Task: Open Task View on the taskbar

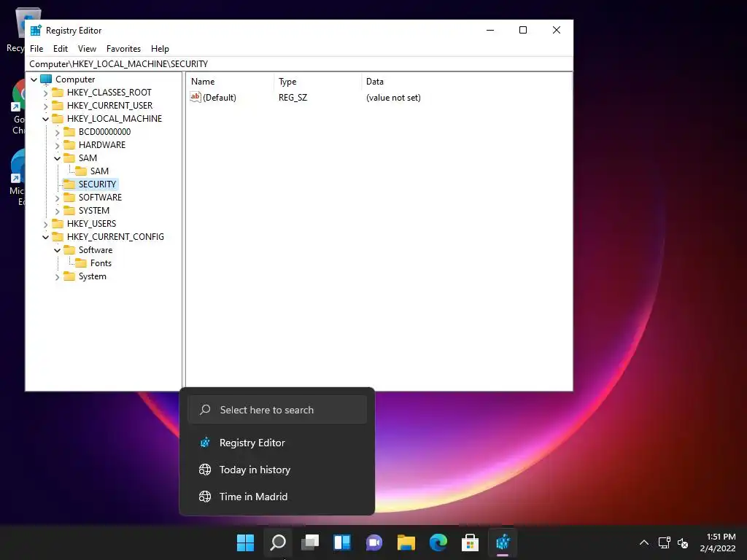Action: [x=310, y=542]
